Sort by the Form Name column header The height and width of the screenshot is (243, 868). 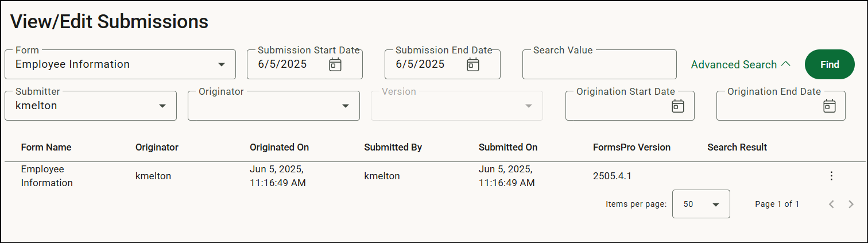46,147
